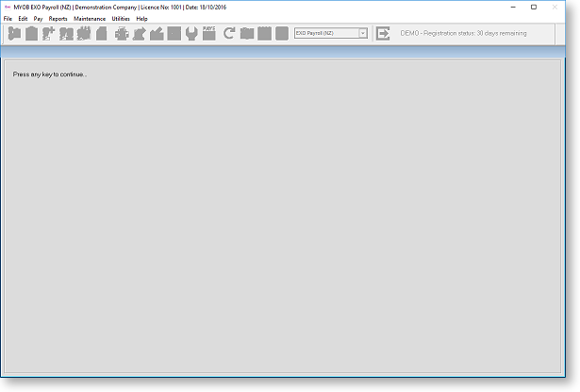Click the import icon with the arrow into a tray
Viewport: 580px width, 392px height.
click(157, 33)
